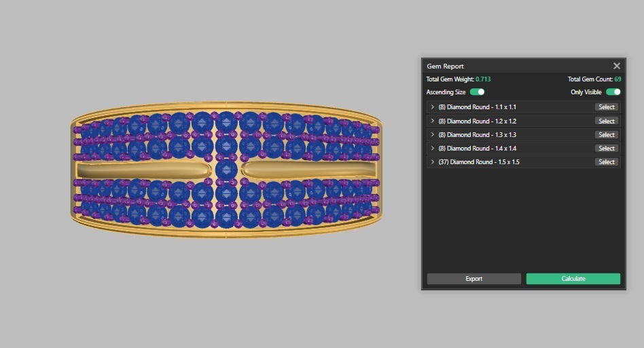Image resolution: width=644 pixels, height=348 pixels.
Task: Expand the Diamond Round 1.5 x 1.5 group
Action: click(x=433, y=162)
